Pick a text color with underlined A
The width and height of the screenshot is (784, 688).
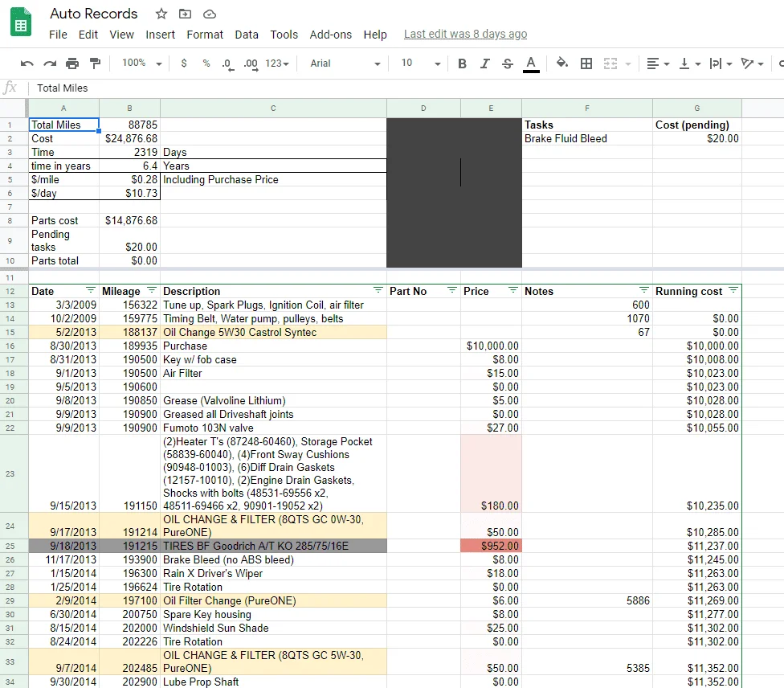coord(530,63)
